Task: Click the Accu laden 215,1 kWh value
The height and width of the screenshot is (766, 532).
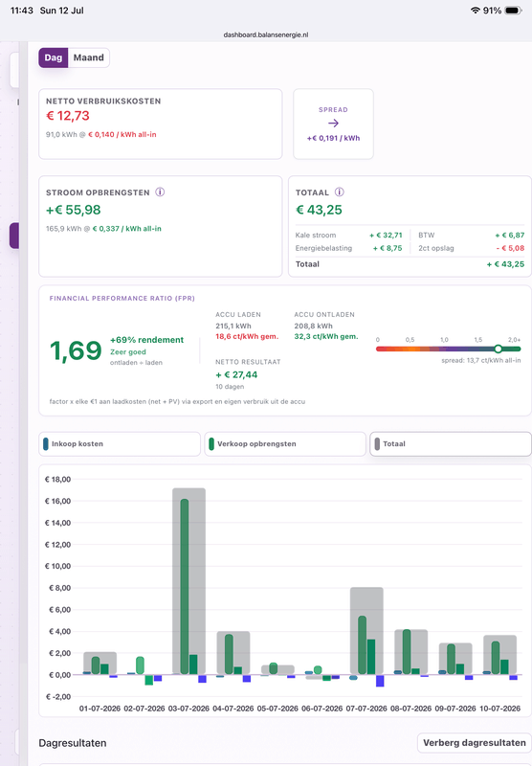Action: tap(233, 326)
